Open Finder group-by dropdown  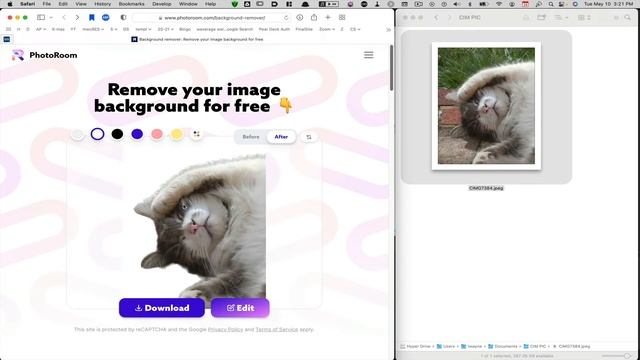(561, 18)
